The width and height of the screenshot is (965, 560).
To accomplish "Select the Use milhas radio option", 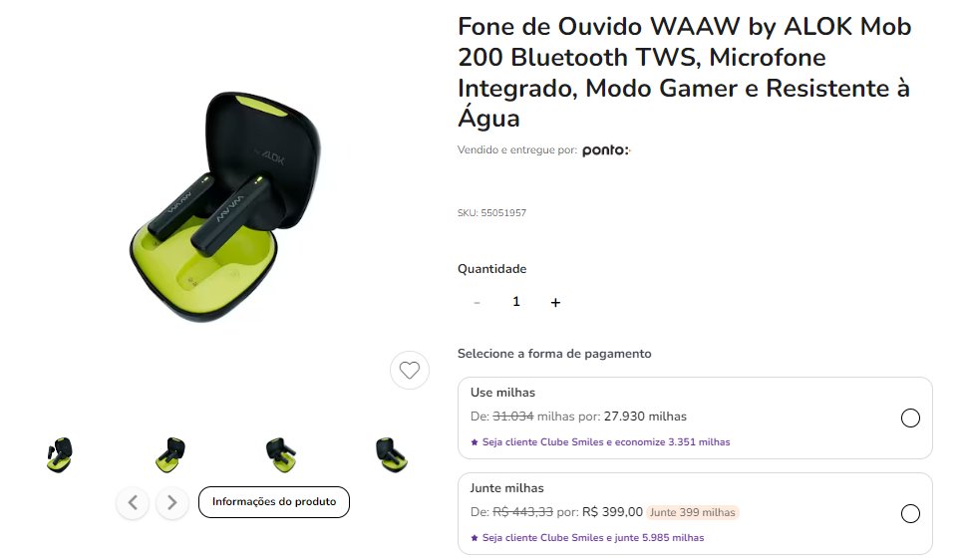I will click(910, 418).
